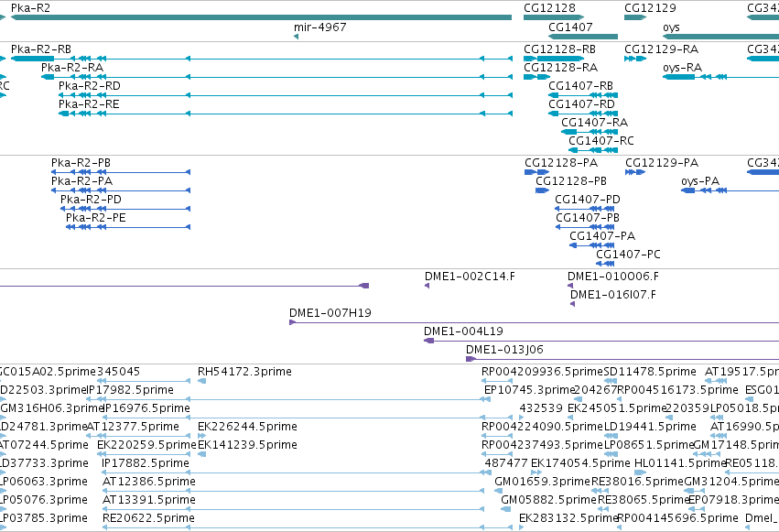Viewport: 779px width, 532px height.
Task: Open BAC clone DME1-013J06
Action: (x=504, y=350)
